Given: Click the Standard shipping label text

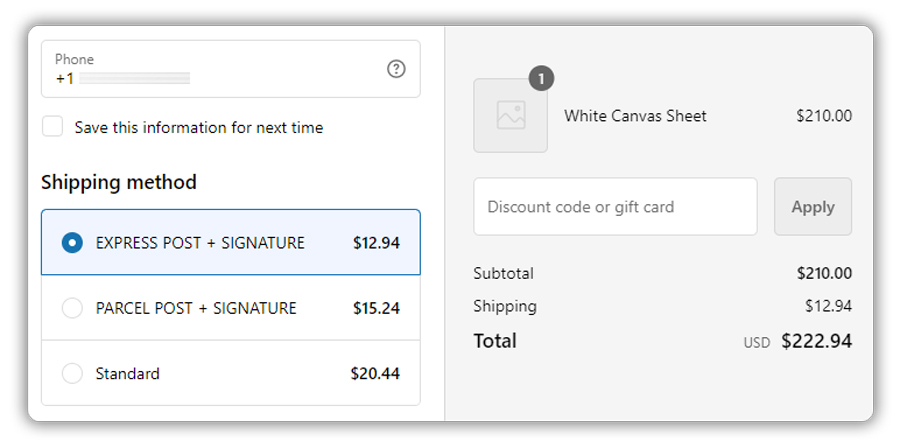Looking at the screenshot, I should [x=127, y=373].
